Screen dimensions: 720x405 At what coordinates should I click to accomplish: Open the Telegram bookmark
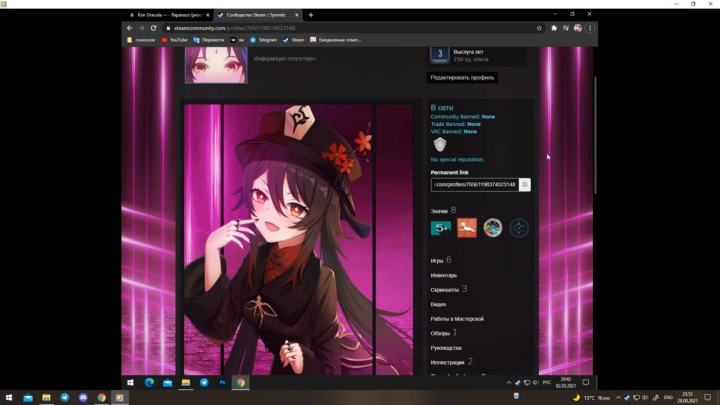click(x=264, y=40)
